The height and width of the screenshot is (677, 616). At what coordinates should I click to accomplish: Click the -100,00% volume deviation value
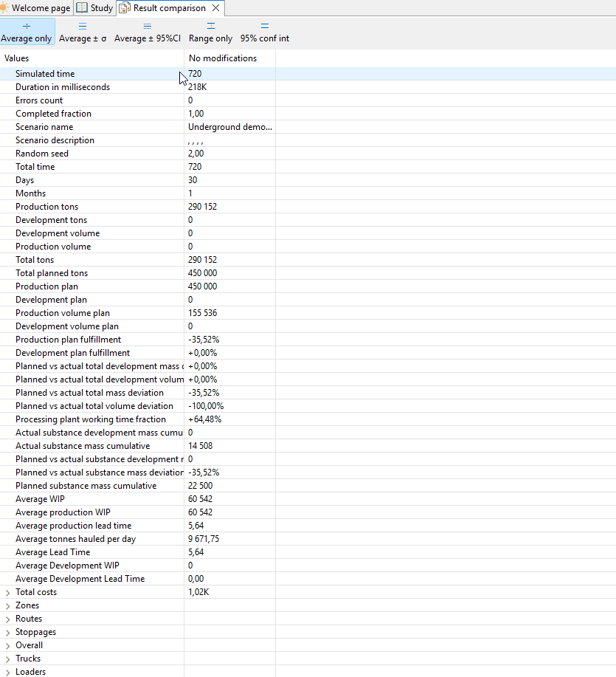pos(206,406)
